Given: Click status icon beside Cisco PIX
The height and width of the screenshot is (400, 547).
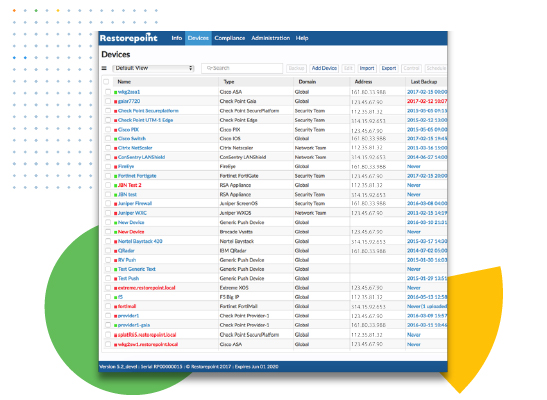Looking at the screenshot, I should coord(115,130).
